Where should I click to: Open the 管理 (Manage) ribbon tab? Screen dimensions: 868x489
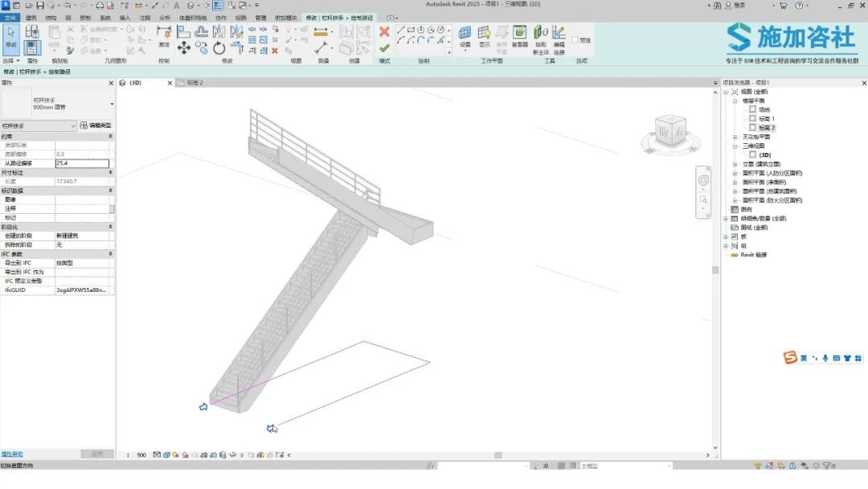260,18
